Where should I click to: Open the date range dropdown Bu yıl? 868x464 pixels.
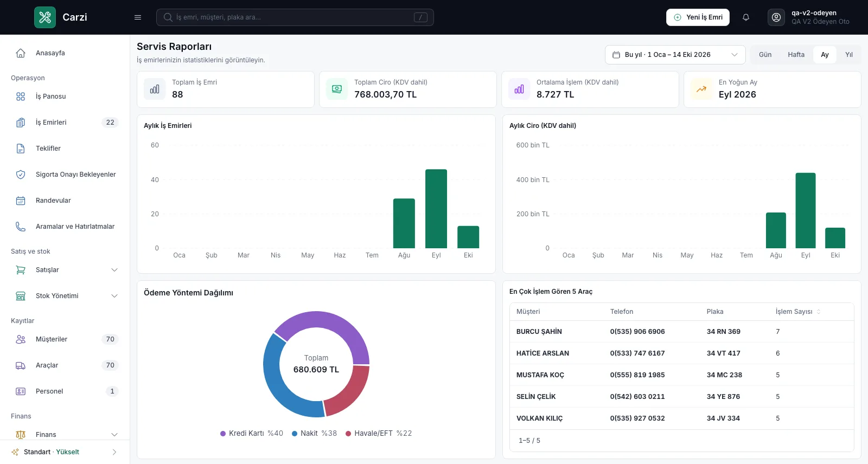675,55
